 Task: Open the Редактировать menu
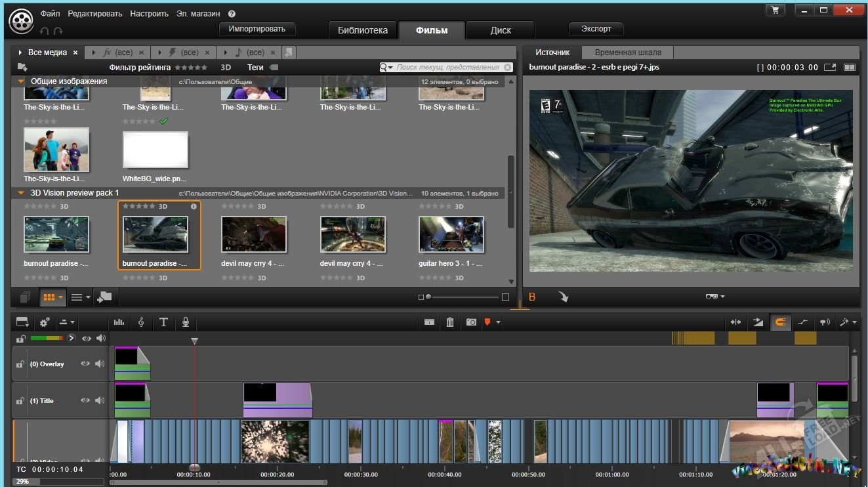pos(94,13)
